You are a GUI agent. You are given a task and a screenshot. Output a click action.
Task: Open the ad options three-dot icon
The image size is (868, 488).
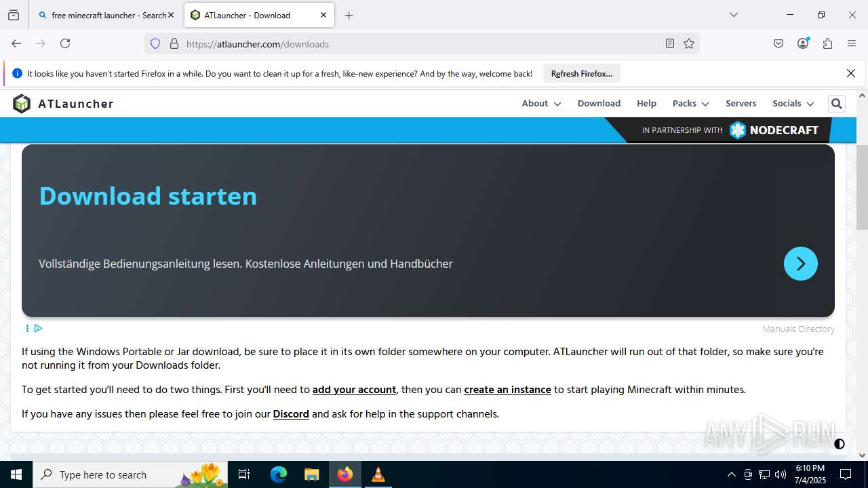pyautogui.click(x=27, y=329)
